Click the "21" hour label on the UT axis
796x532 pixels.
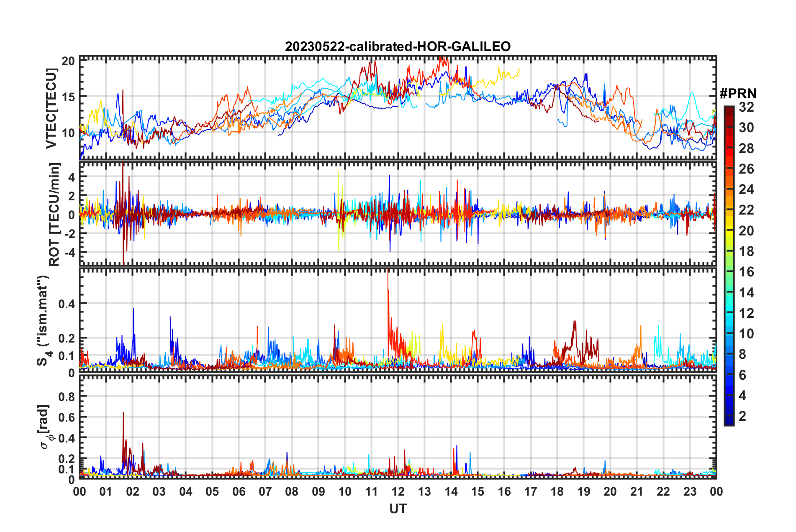coord(637,491)
